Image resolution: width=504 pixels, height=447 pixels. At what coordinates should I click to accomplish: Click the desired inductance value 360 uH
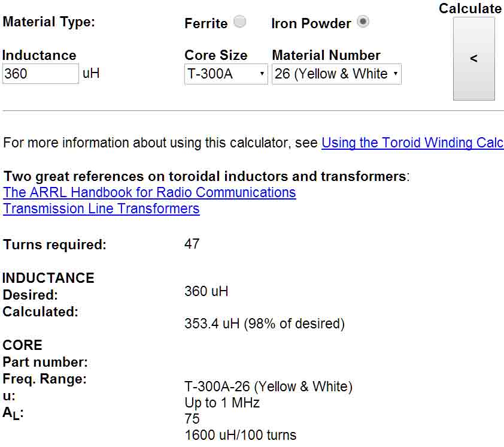tap(207, 291)
